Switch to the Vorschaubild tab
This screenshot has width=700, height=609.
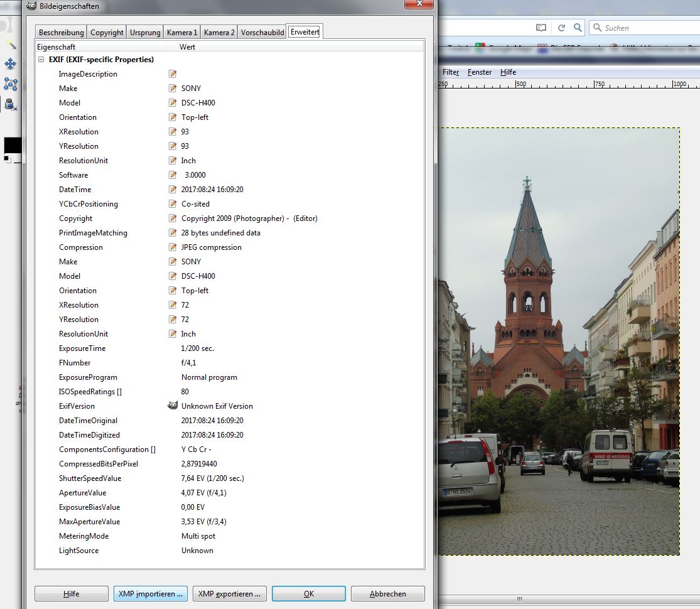click(x=262, y=33)
